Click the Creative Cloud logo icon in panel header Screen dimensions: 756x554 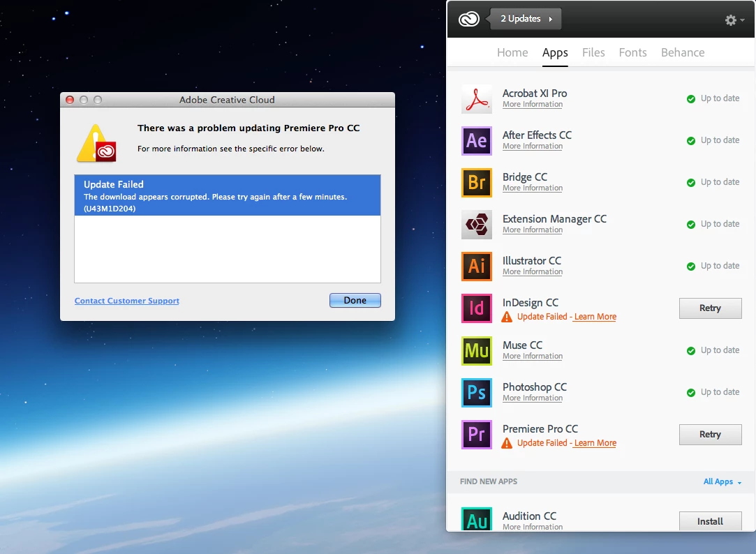[468, 19]
